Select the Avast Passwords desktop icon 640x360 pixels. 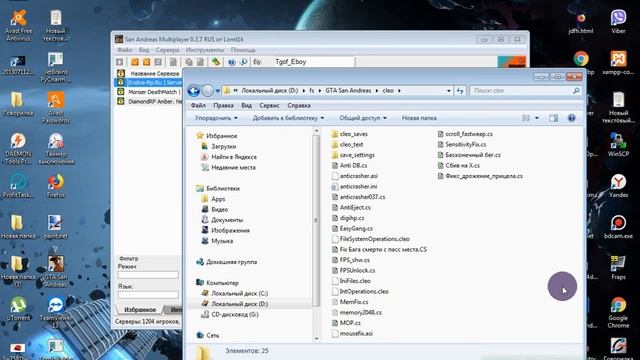click(x=56, y=108)
